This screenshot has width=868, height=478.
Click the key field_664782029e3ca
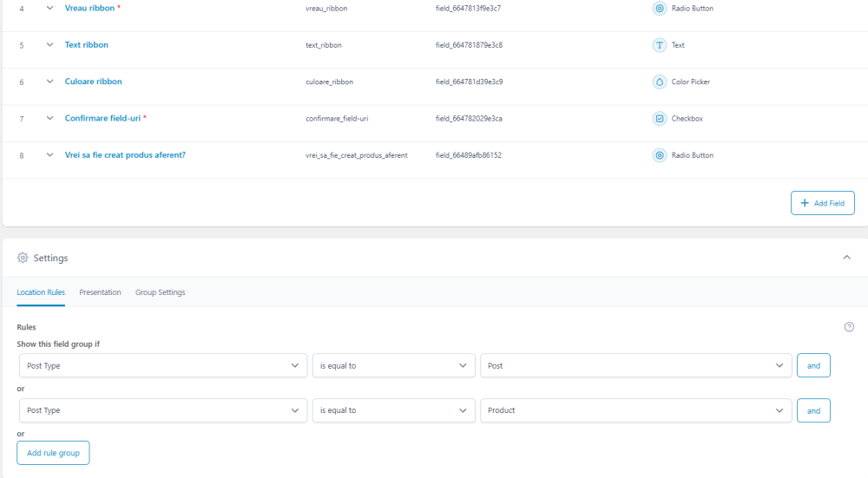pyautogui.click(x=469, y=118)
